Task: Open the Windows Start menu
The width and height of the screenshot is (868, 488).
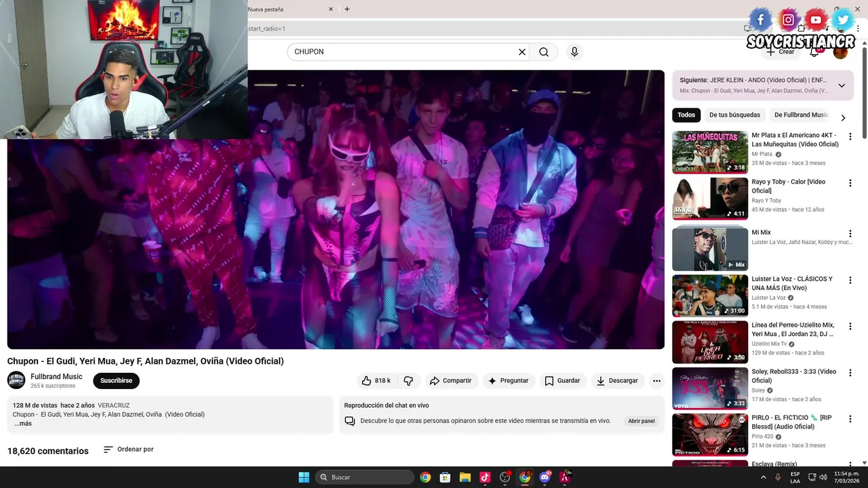Action: pyautogui.click(x=304, y=477)
